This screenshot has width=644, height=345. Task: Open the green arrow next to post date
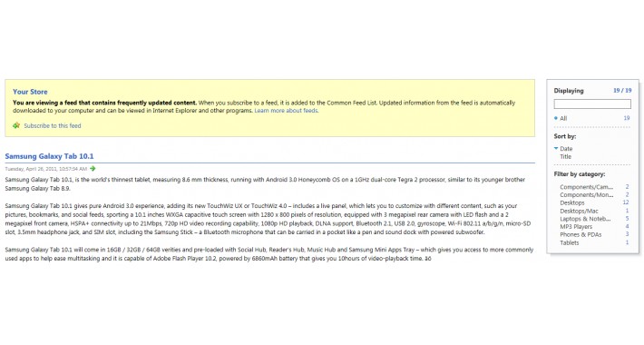pyautogui.click(x=93, y=169)
